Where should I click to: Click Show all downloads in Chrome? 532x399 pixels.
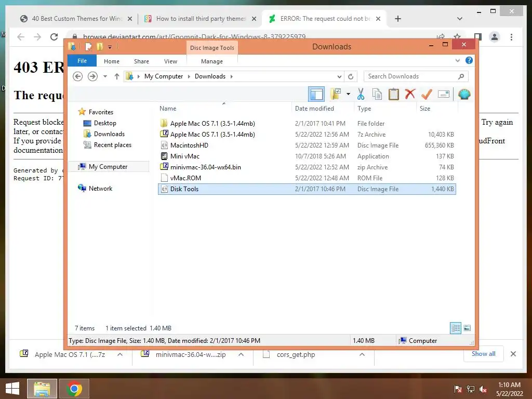click(483, 354)
